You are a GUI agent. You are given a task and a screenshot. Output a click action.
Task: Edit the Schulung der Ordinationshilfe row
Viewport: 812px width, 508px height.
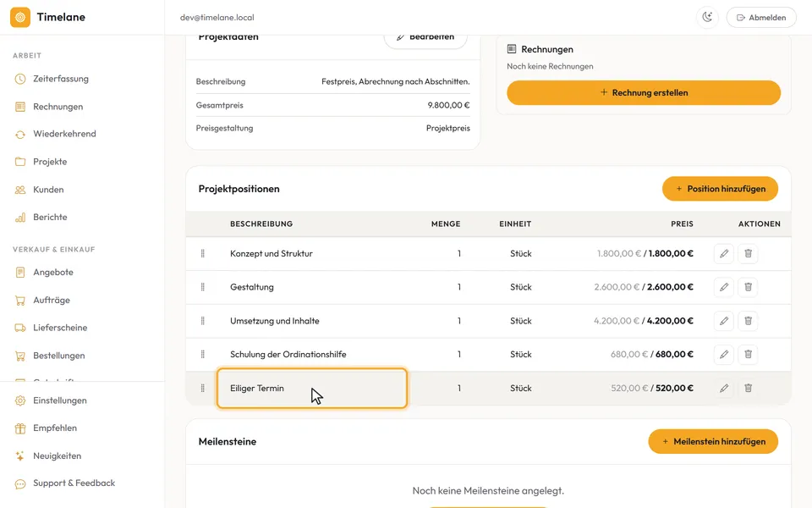pos(723,355)
